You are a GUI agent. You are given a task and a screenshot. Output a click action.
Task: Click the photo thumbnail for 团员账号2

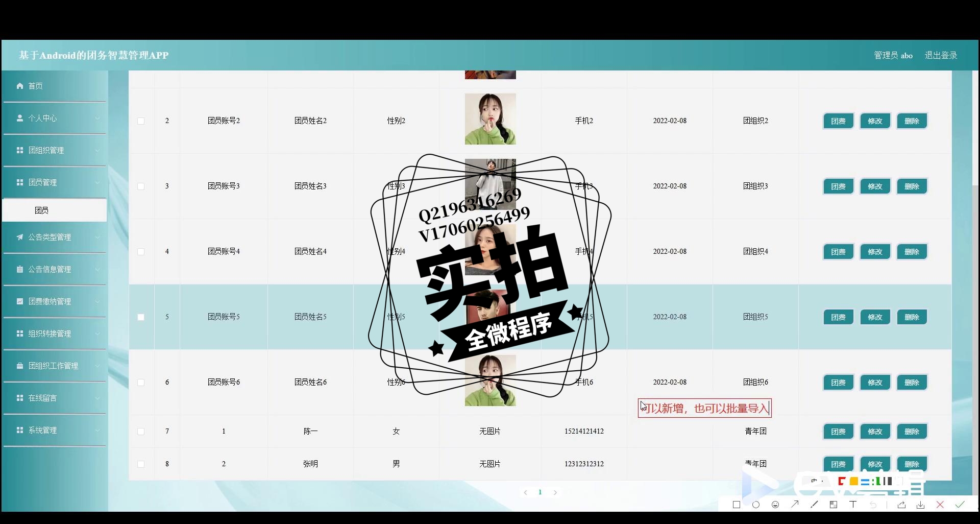point(490,119)
